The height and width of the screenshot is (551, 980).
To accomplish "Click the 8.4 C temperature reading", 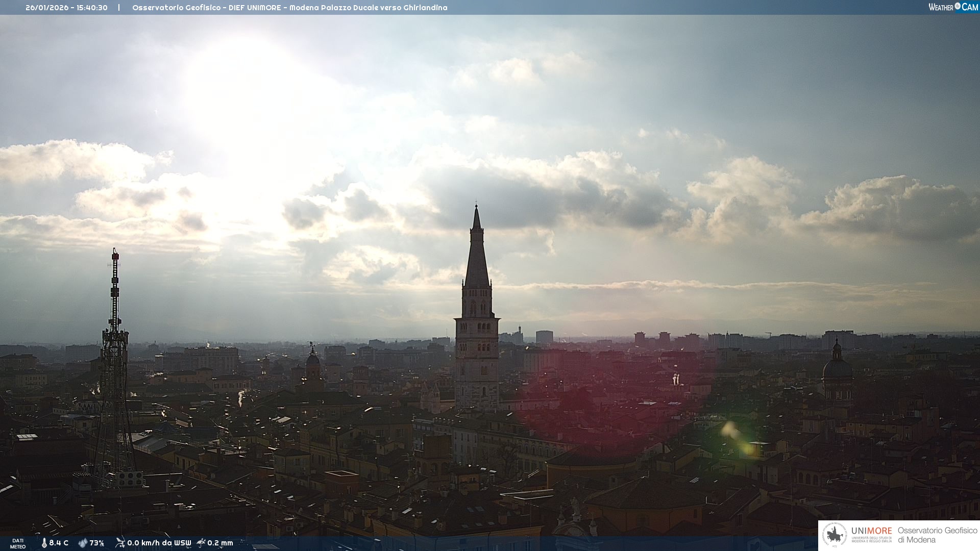I will pos(59,543).
